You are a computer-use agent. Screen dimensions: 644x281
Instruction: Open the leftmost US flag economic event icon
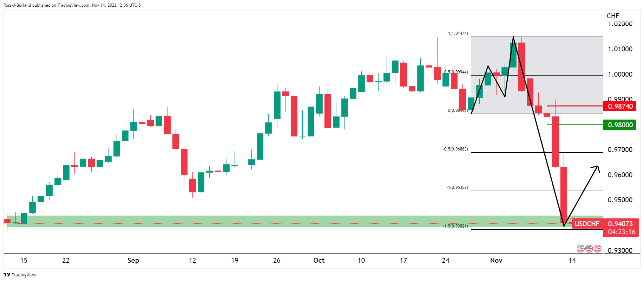coord(580,249)
